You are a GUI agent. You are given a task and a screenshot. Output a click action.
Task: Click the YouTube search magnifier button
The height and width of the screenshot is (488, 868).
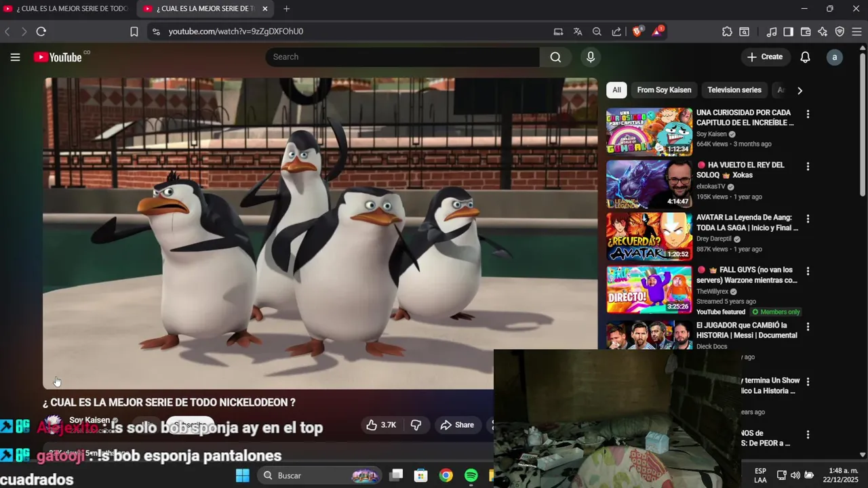point(555,57)
